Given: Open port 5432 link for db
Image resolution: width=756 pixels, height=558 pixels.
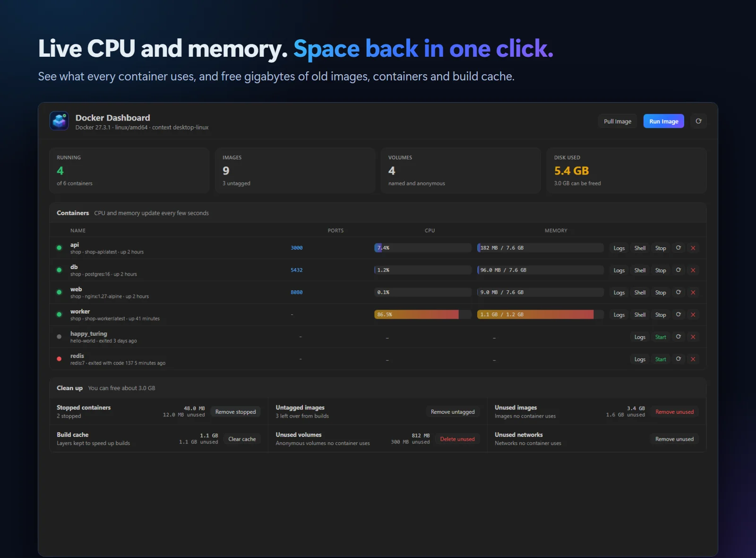Looking at the screenshot, I should pyautogui.click(x=296, y=270).
